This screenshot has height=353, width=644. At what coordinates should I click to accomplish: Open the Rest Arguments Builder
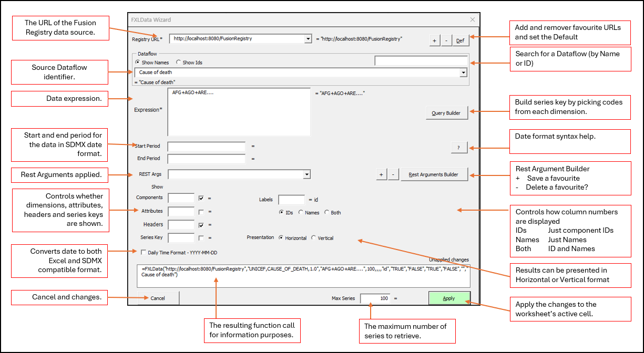pyautogui.click(x=434, y=174)
